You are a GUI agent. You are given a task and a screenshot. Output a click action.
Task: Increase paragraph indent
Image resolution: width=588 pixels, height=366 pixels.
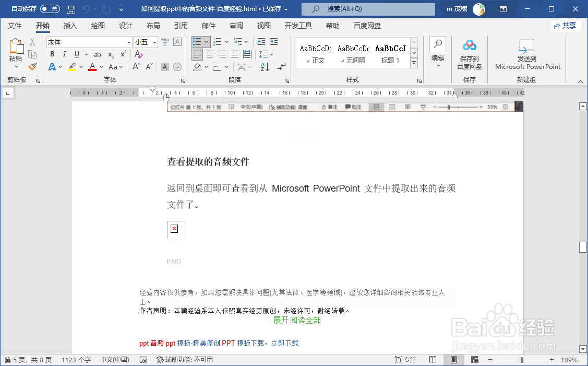(274, 42)
